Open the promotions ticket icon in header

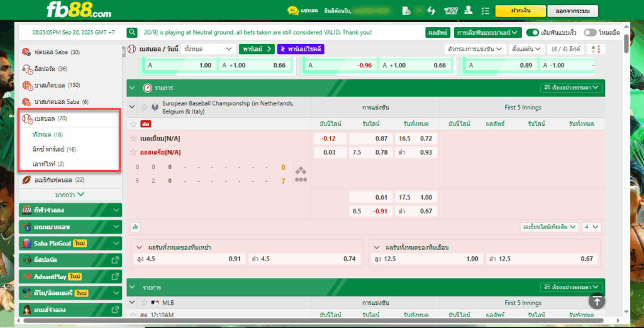[451, 11]
